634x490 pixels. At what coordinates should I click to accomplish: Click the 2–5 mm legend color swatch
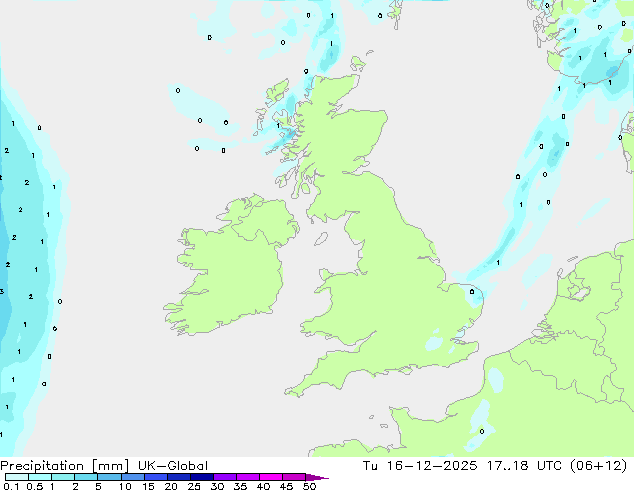(x=86, y=477)
